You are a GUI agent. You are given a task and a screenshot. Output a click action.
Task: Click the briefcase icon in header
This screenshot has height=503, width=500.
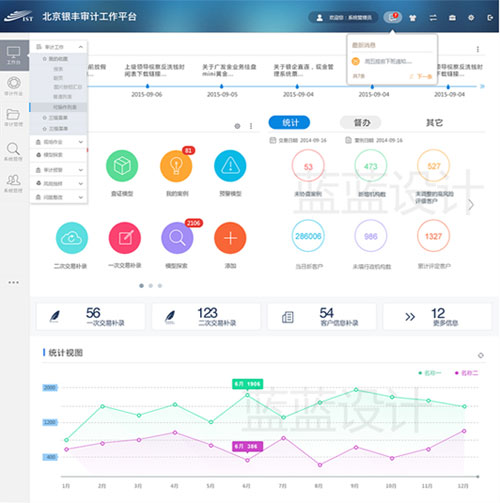coord(452,18)
